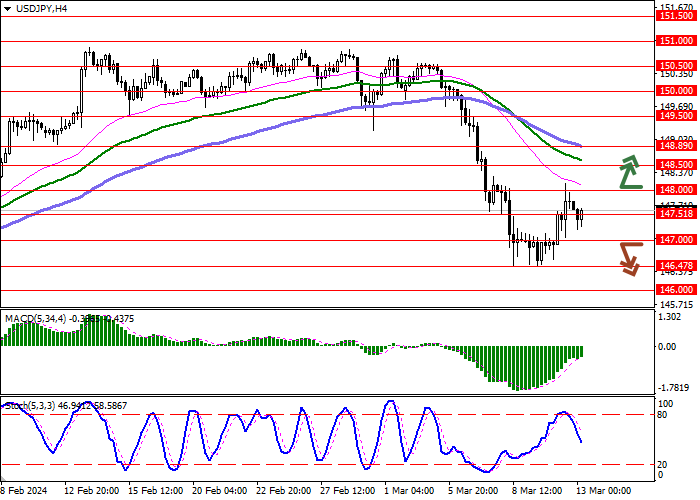Click the 145.715 value on price scale
The height and width of the screenshot is (500, 700).
(676, 305)
